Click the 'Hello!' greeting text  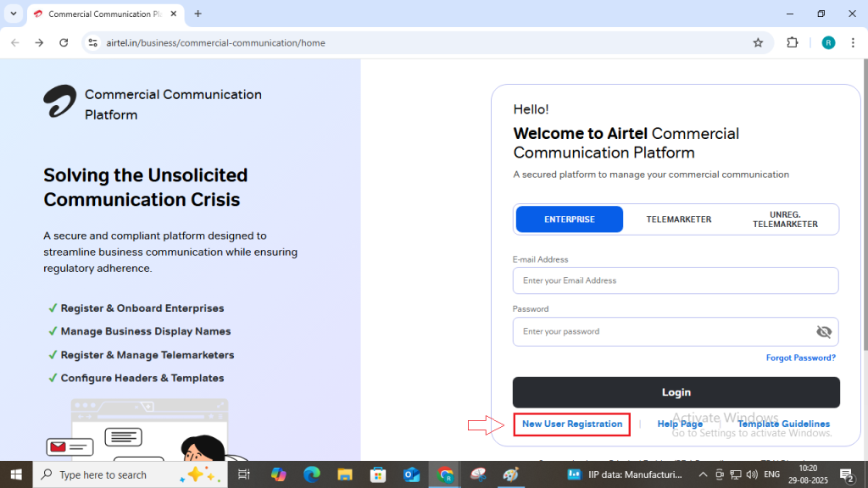click(x=531, y=109)
